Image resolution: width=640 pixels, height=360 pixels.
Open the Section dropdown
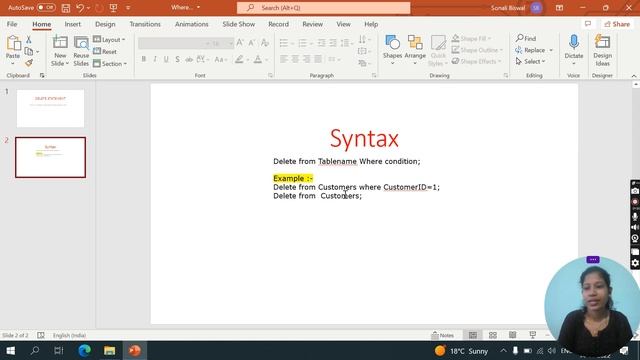point(110,64)
